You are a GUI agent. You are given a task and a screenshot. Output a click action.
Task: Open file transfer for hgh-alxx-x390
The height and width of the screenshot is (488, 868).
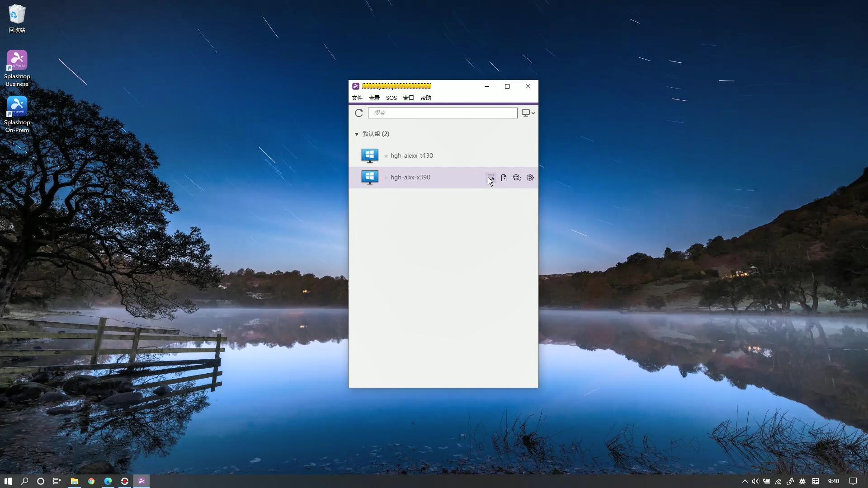pos(504,178)
